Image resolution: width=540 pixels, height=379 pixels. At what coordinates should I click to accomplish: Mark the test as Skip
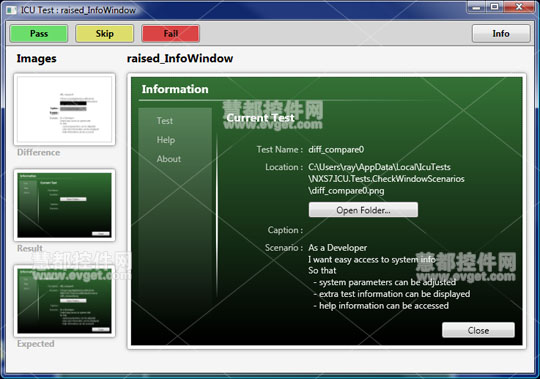point(104,34)
